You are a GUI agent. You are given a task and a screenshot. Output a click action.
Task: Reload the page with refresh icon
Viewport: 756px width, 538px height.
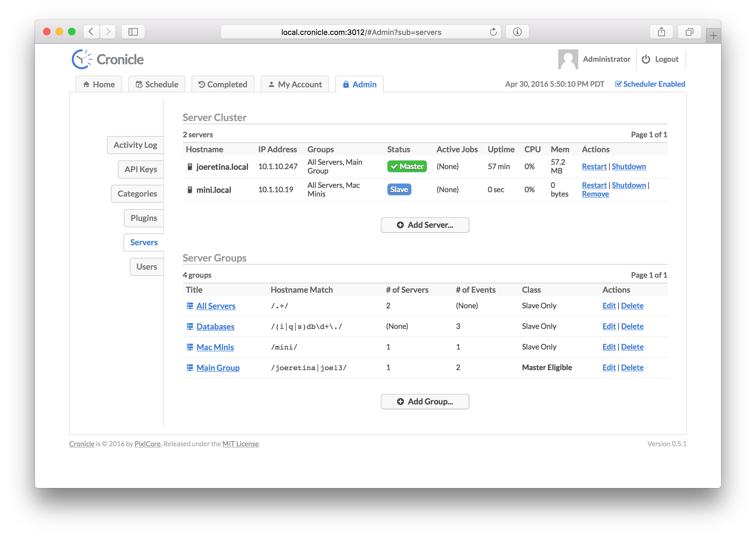tap(493, 32)
